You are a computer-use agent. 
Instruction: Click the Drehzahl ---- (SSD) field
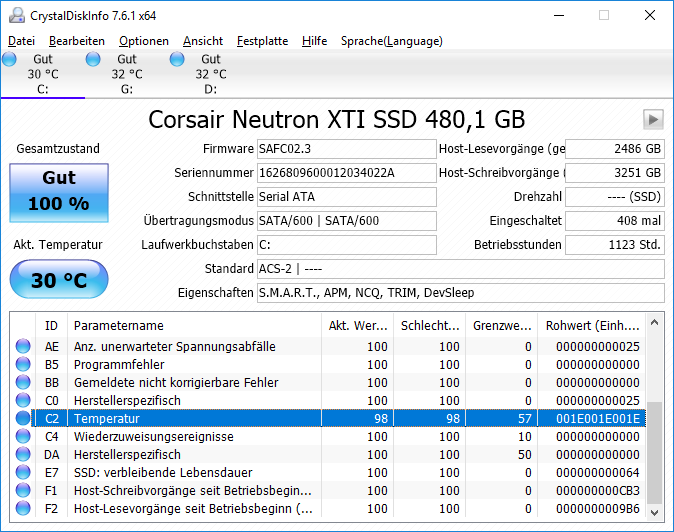coord(615,197)
